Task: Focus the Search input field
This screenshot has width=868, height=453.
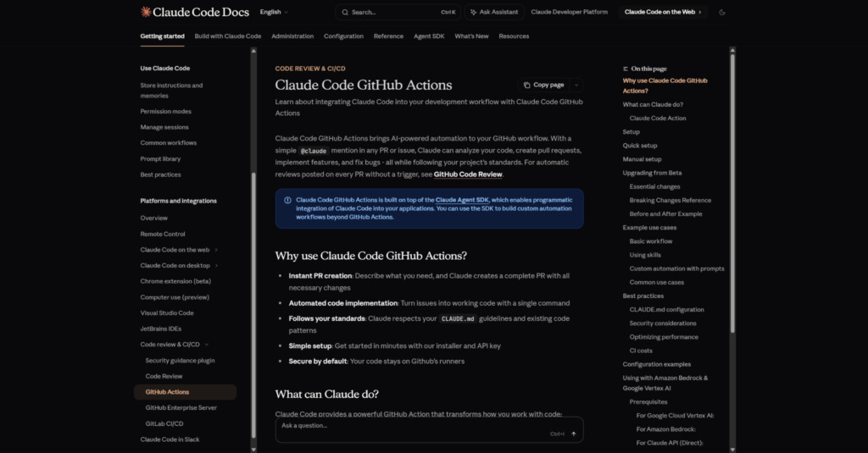Action: pyautogui.click(x=398, y=12)
